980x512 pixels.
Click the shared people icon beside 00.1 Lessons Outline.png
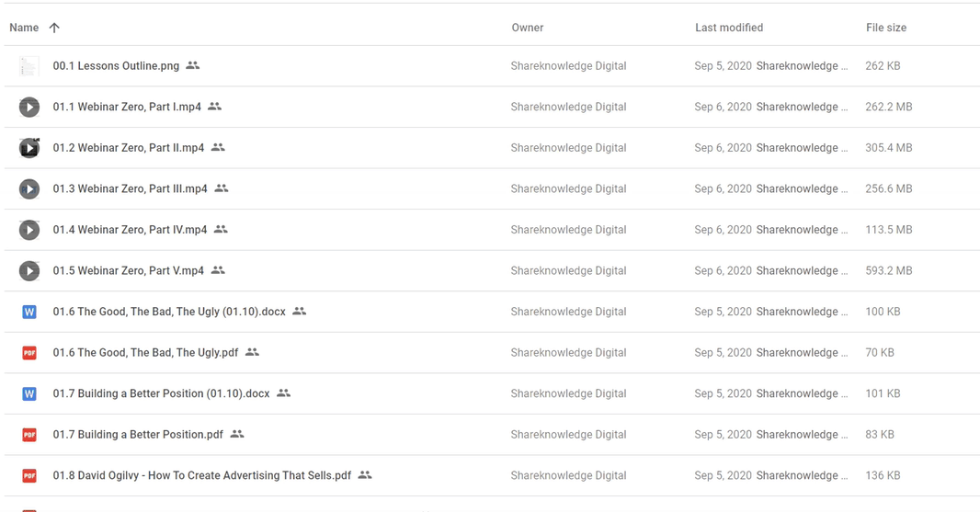point(192,65)
